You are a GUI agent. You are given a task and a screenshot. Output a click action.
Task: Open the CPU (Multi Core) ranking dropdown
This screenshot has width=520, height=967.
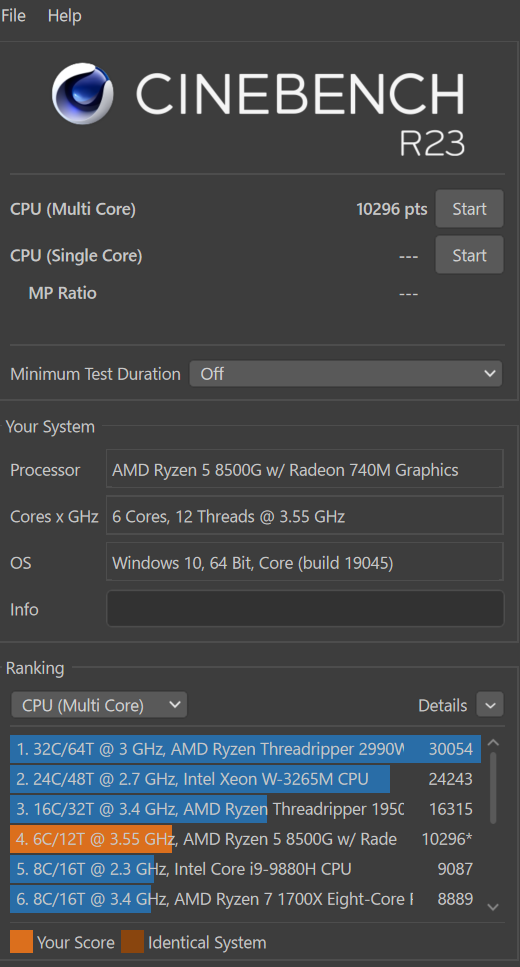[99, 705]
